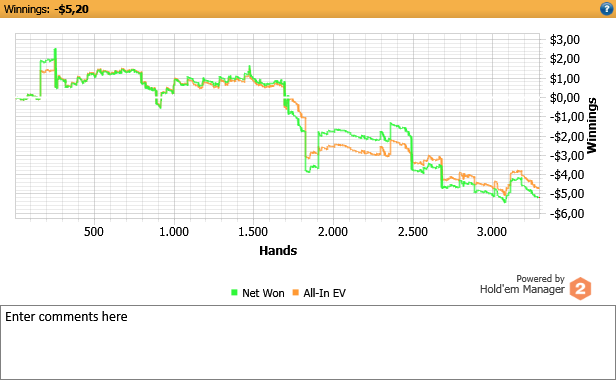Click the 2.000 hands axis label
The width and height of the screenshot is (616, 380).
[333, 232]
